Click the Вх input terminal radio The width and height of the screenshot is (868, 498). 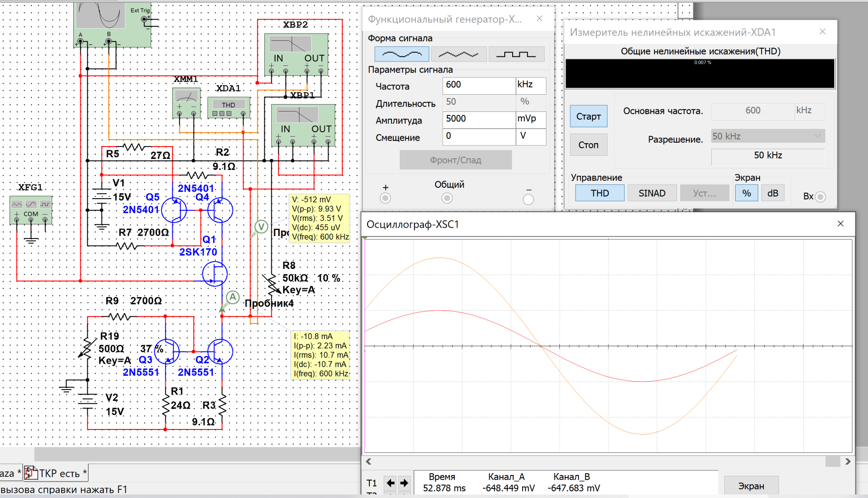click(820, 197)
